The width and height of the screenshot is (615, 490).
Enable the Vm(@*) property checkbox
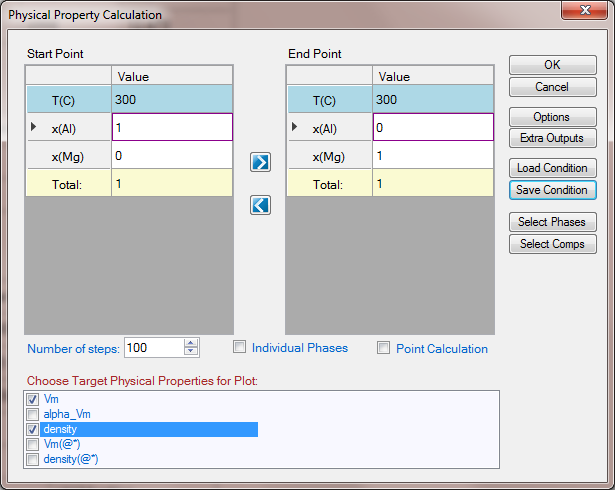34,444
